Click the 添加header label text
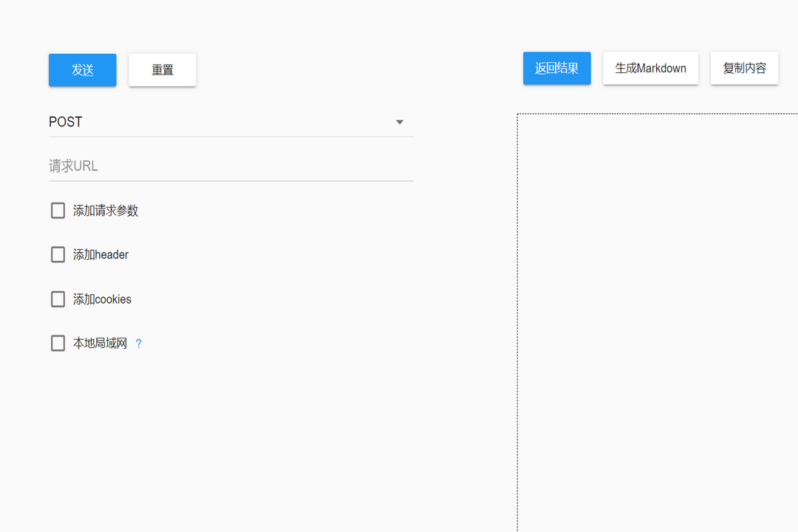 point(100,254)
